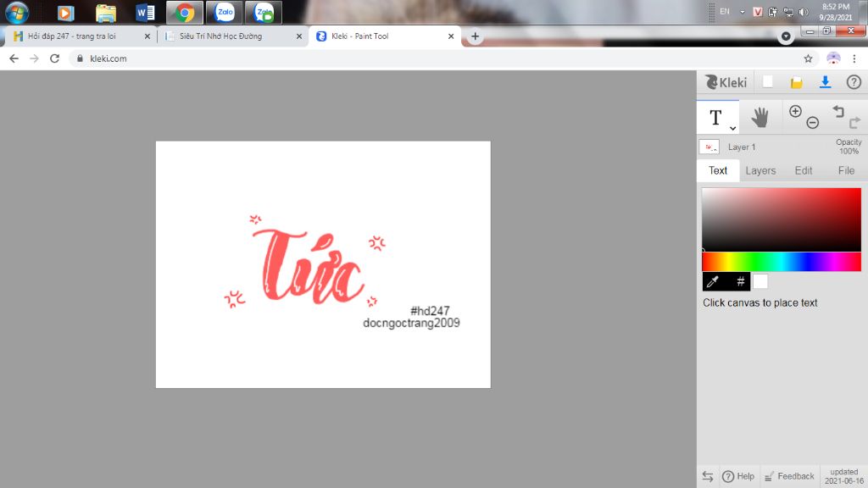Open Microsoft Word from the taskbar

(x=145, y=12)
